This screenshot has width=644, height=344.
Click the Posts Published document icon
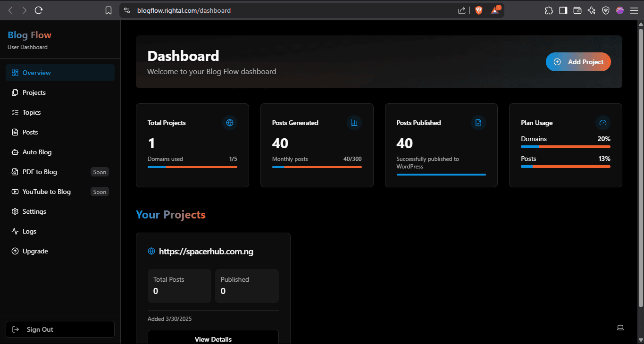click(x=478, y=123)
